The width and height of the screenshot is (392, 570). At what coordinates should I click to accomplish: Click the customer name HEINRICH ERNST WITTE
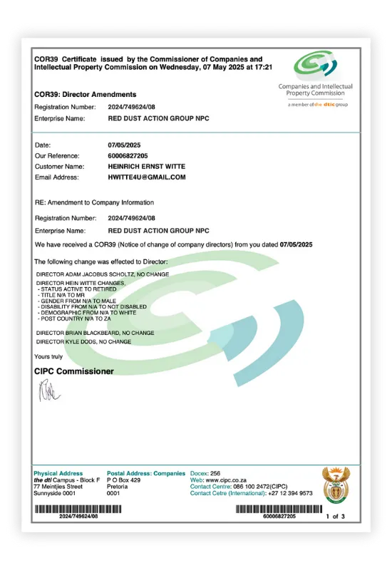click(x=147, y=166)
